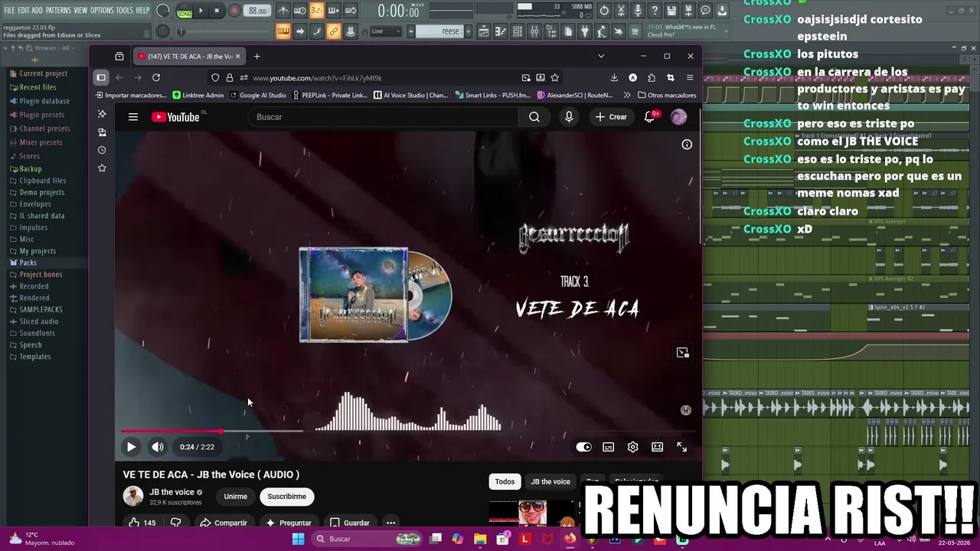Show video info card icon
This screenshot has height=551, width=980.
tap(687, 145)
